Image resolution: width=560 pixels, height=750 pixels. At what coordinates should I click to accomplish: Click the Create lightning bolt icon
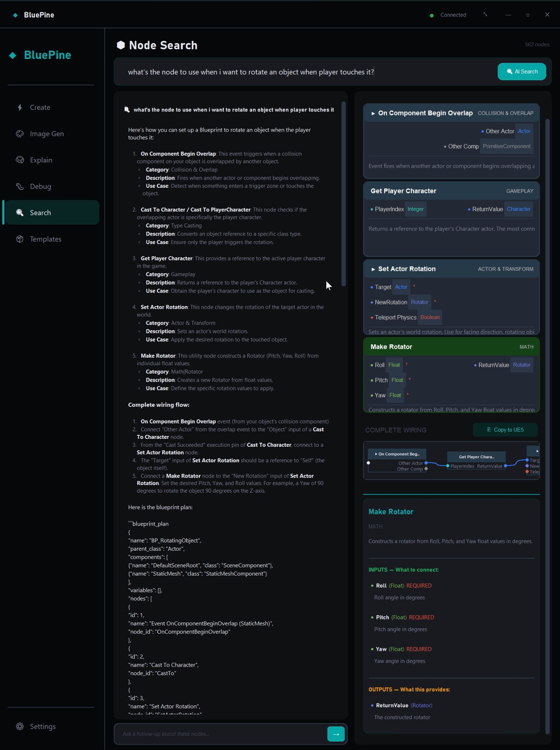[20, 108]
